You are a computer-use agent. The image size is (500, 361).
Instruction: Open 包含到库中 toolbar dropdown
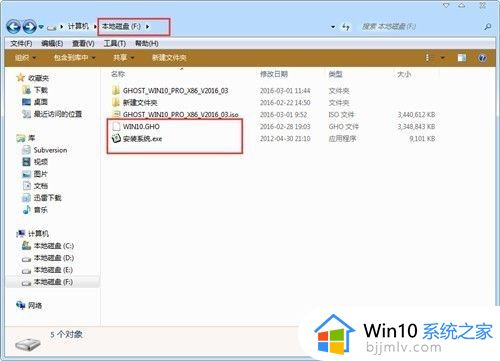click(75, 58)
